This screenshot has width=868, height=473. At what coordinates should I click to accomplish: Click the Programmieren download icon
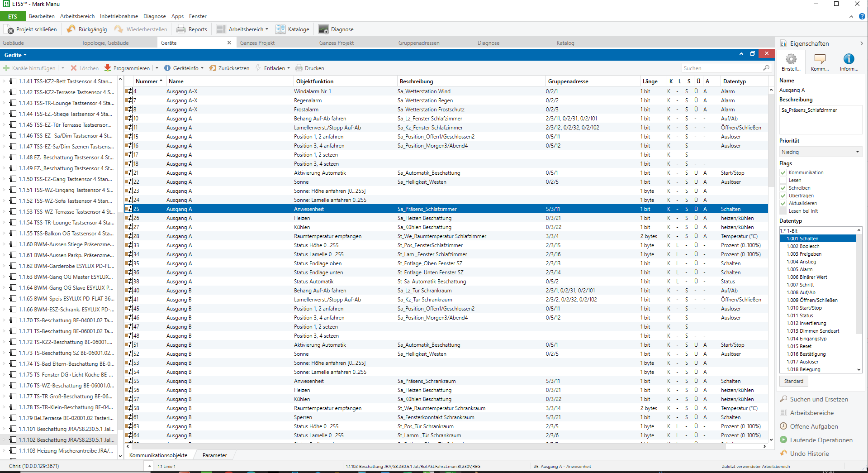(108, 68)
